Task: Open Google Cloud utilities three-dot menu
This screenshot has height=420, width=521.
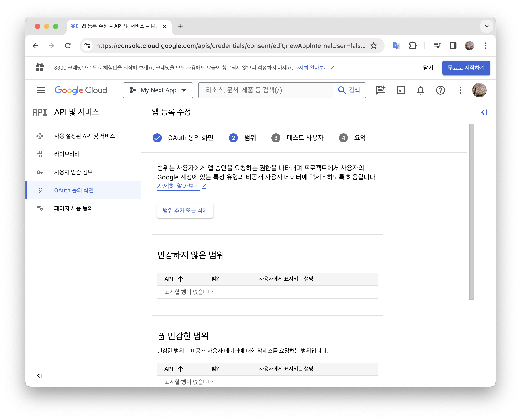Action: point(460,90)
